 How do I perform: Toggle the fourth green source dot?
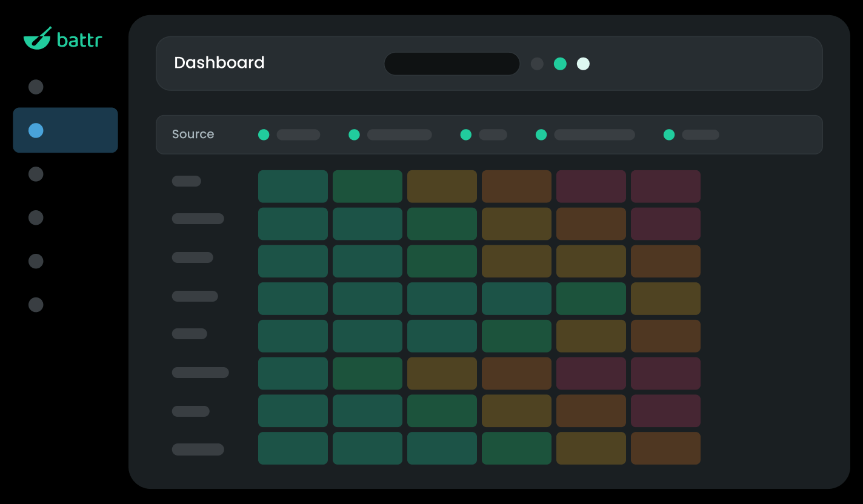[541, 134]
